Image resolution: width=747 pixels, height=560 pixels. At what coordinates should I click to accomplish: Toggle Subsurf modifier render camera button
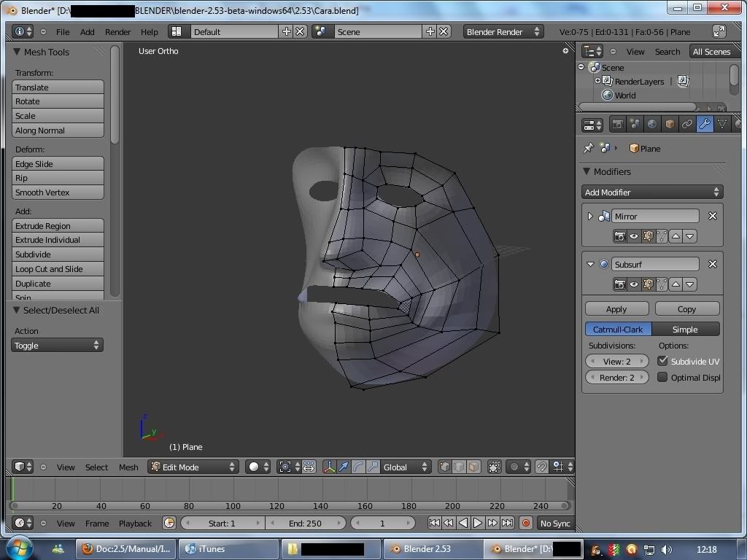[x=620, y=284]
